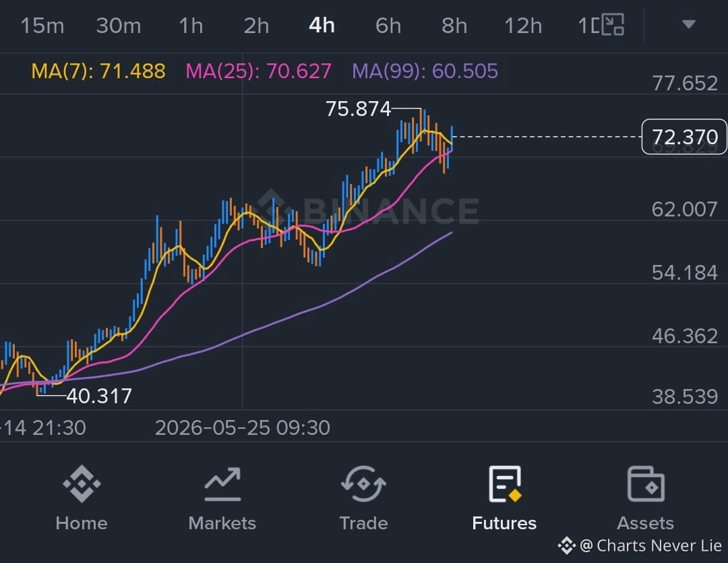Tap the 77.652 price axis label
The width and height of the screenshot is (728, 563).
tap(685, 84)
